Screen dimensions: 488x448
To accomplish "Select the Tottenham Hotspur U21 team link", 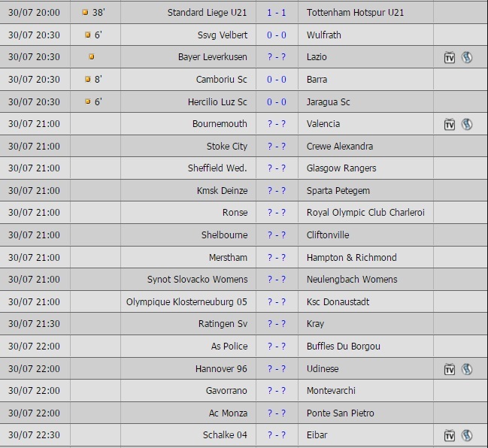I will coord(355,13).
